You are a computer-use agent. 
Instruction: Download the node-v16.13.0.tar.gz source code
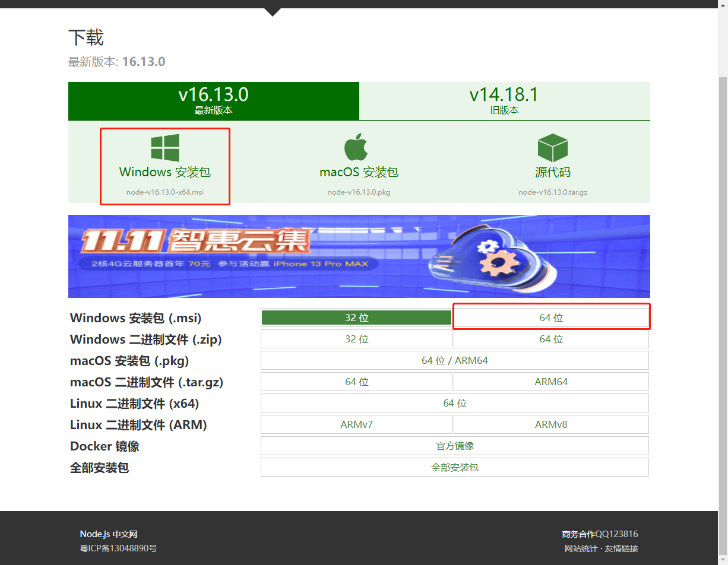[552, 172]
